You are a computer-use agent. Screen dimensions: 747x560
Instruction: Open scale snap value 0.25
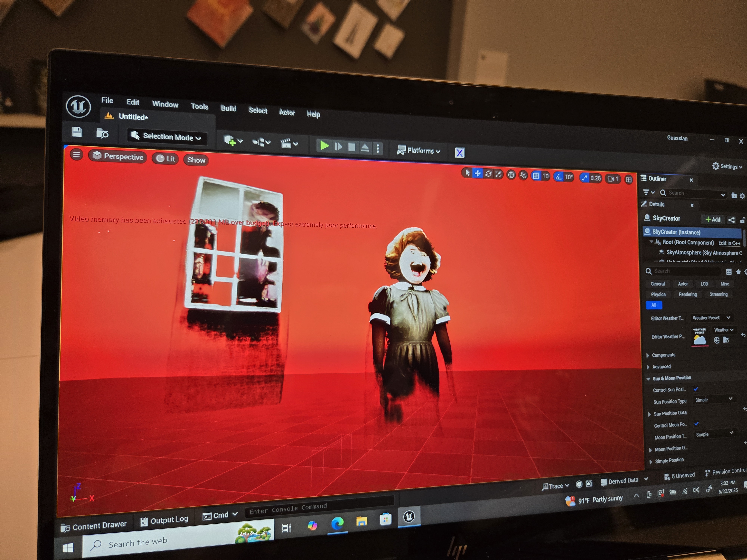pos(596,178)
